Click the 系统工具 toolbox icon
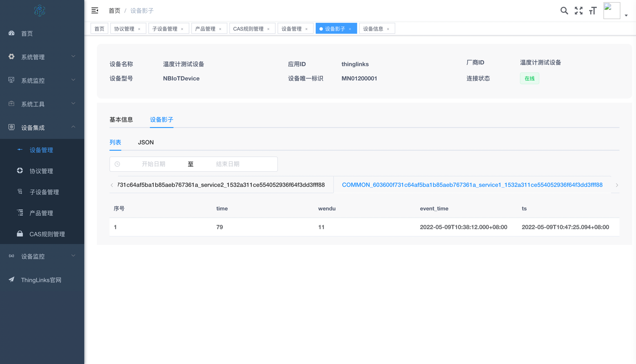This screenshot has width=636, height=364. pos(11,104)
